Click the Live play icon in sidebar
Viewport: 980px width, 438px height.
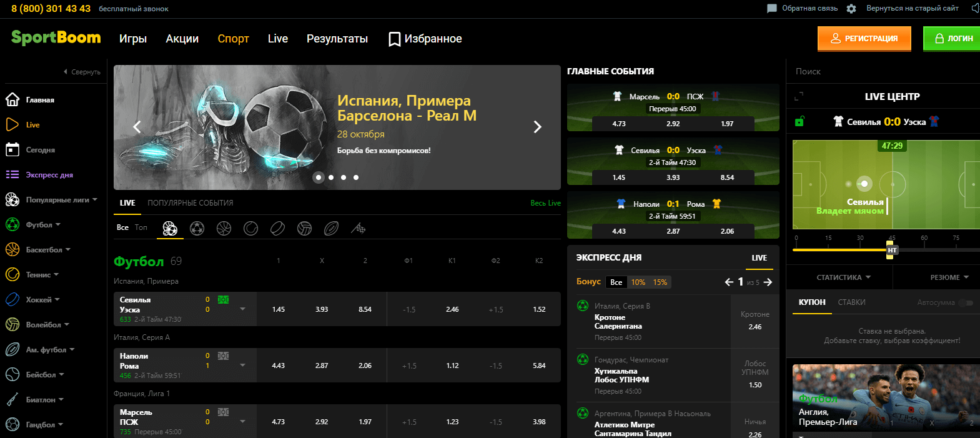(x=12, y=124)
